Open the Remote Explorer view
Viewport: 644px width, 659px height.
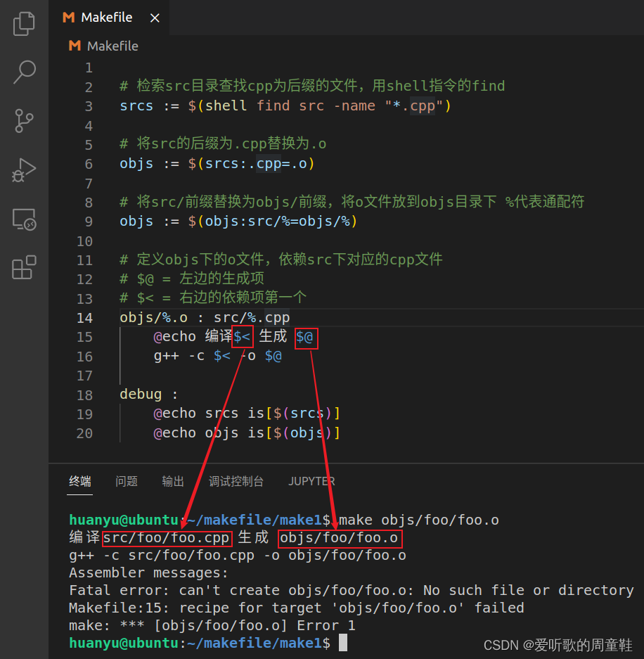point(24,219)
